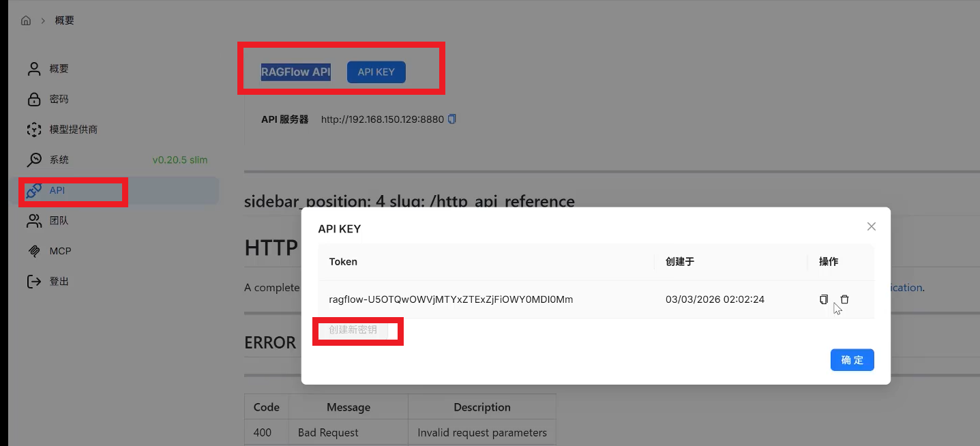Click the 创建于 column header
Screen dimensions: 980x446
(x=680, y=262)
